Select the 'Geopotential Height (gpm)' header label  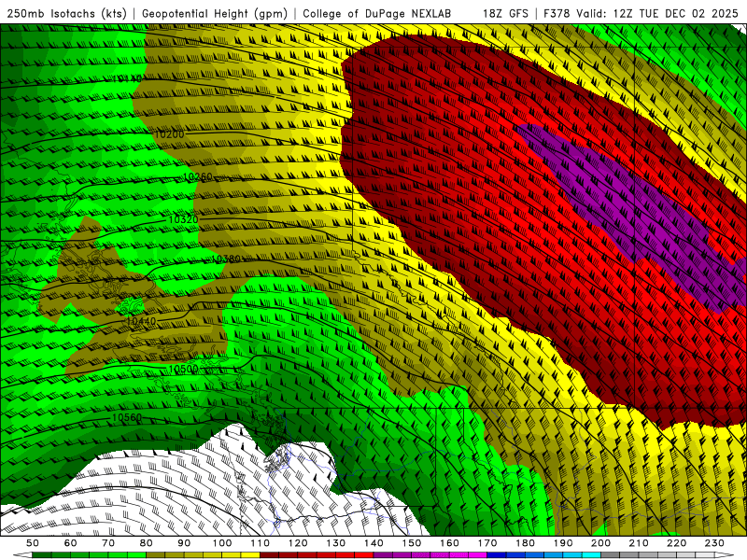click(x=215, y=13)
